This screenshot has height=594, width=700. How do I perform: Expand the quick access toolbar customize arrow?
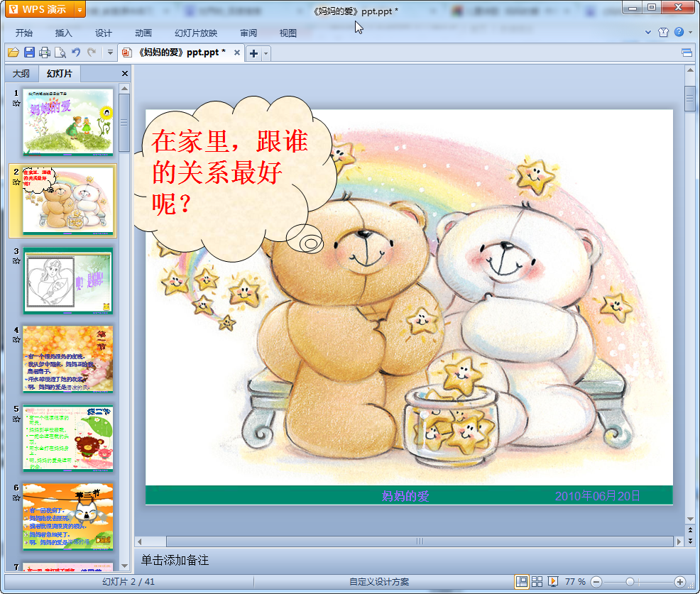pos(110,53)
